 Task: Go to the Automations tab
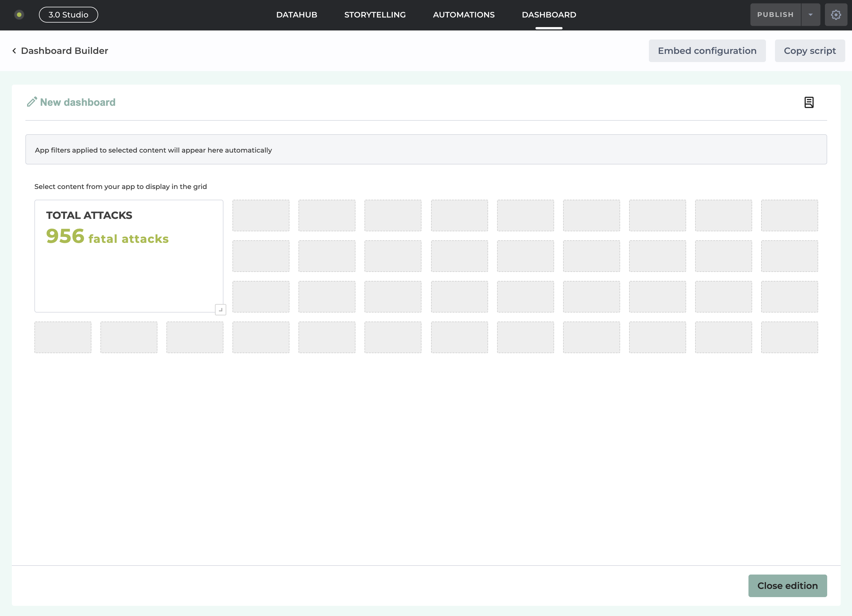pyautogui.click(x=463, y=15)
